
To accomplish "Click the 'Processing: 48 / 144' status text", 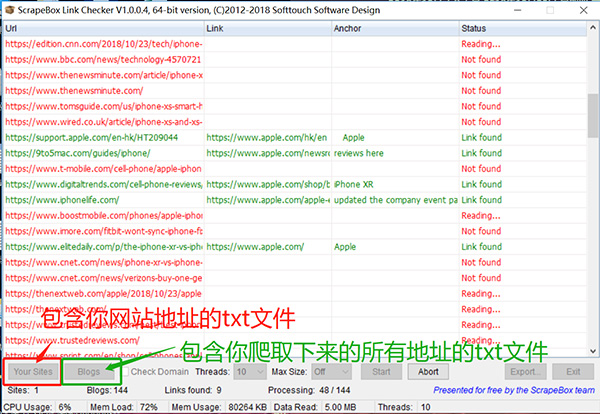I will (309, 390).
